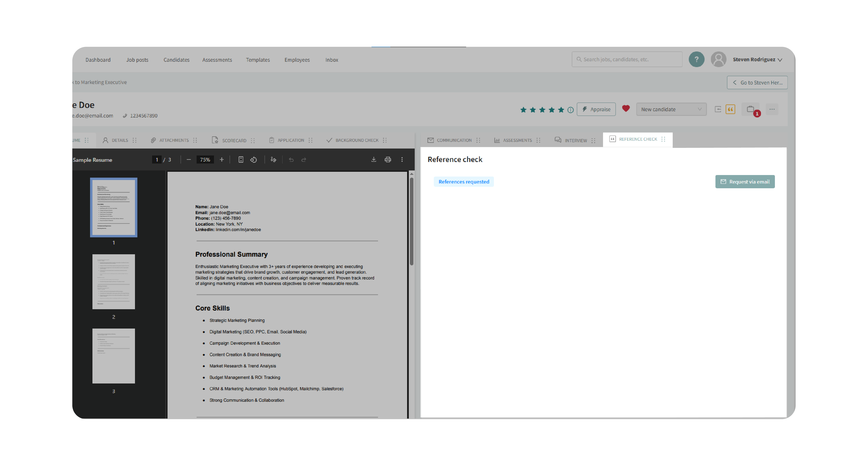Expand the Steven Rodriguez user menu
This screenshot has height=466, width=868.
[x=757, y=59]
